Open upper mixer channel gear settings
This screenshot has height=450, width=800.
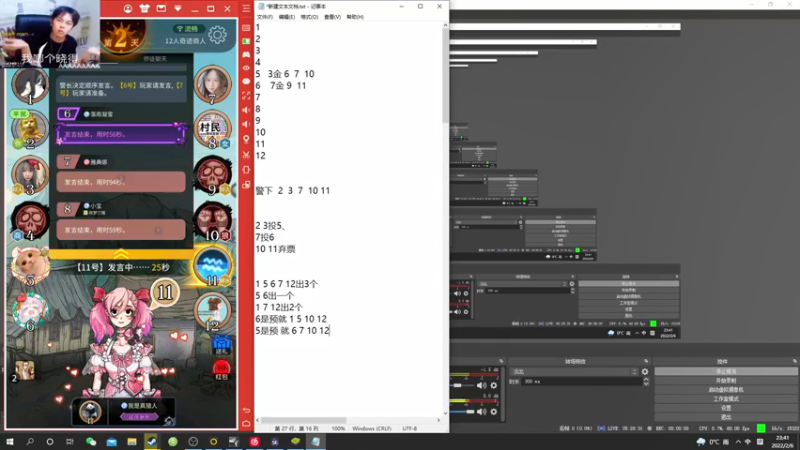tap(493, 385)
